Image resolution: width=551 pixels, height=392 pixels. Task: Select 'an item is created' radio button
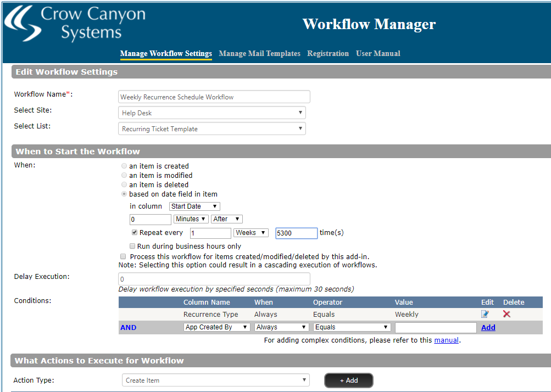click(124, 166)
